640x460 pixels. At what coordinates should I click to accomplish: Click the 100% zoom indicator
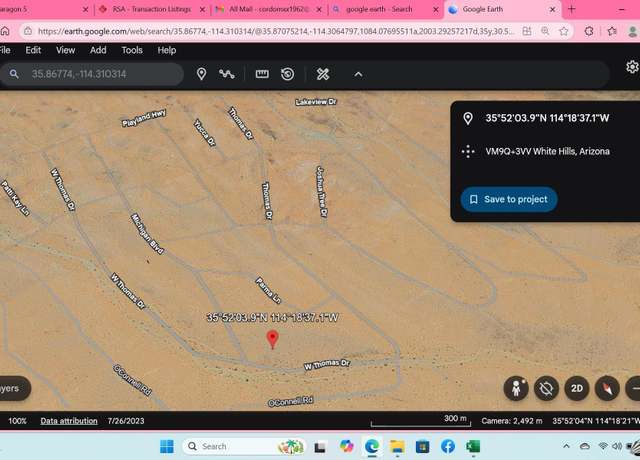click(18, 421)
